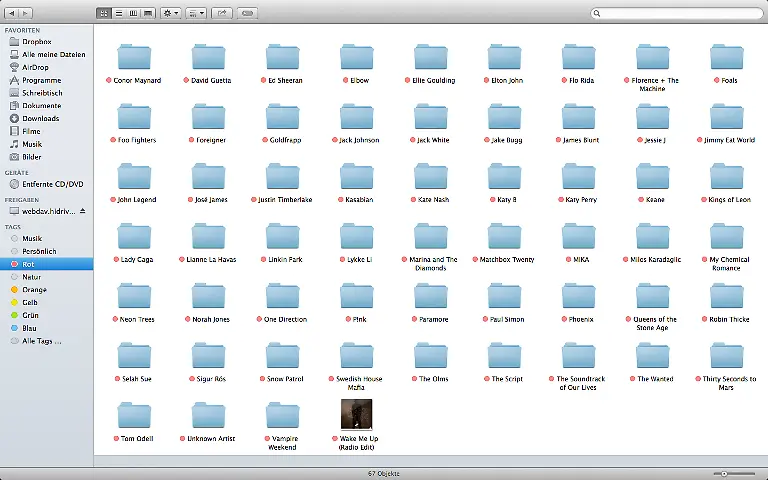This screenshot has height=480, width=768.
Task: Select Wake Me Up (Radio Edit) thumbnail
Action: [x=357, y=414]
